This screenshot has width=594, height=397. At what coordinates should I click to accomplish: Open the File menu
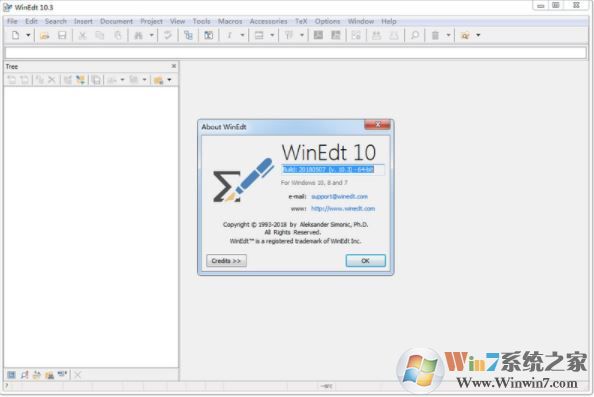(x=12, y=21)
